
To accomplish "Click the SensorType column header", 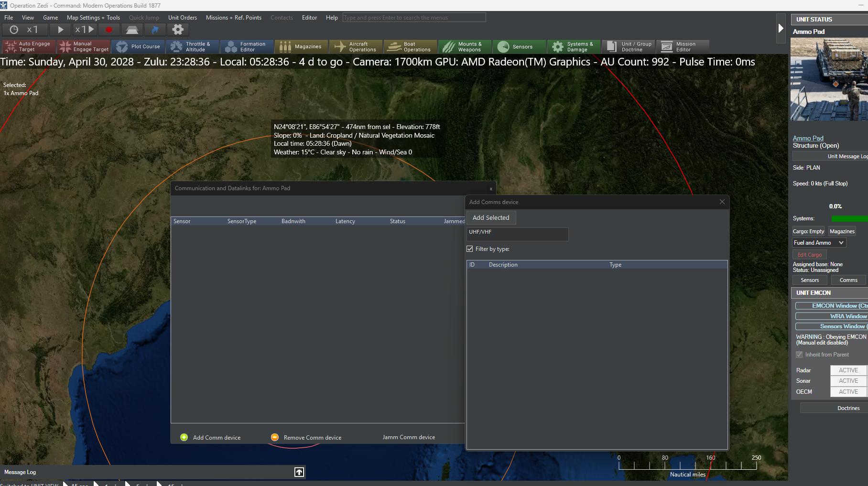I will click(x=242, y=221).
